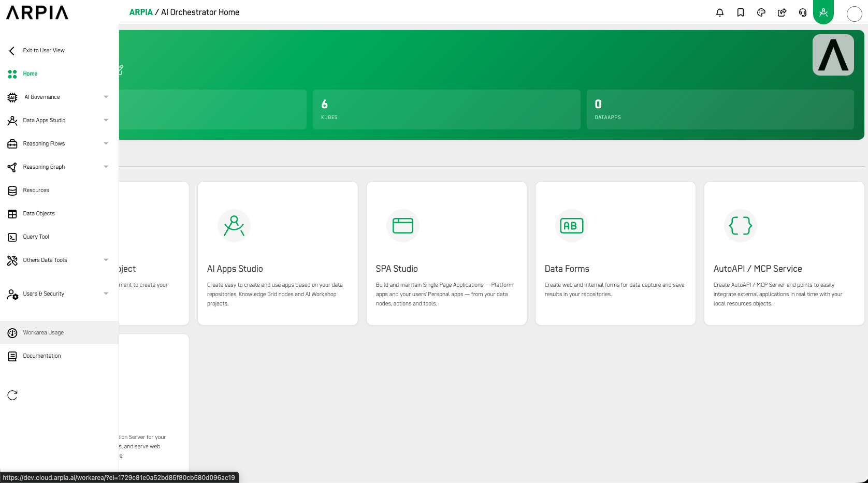Click the Resources database icon
The image size is (868, 483).
point(12,191)
